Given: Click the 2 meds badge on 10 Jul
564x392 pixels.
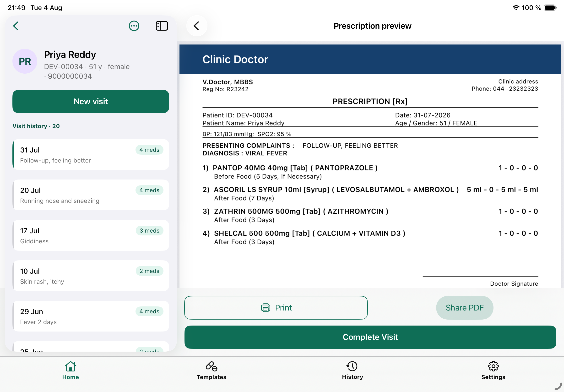Looking at the screenshot, I should (x=149, y=271).
